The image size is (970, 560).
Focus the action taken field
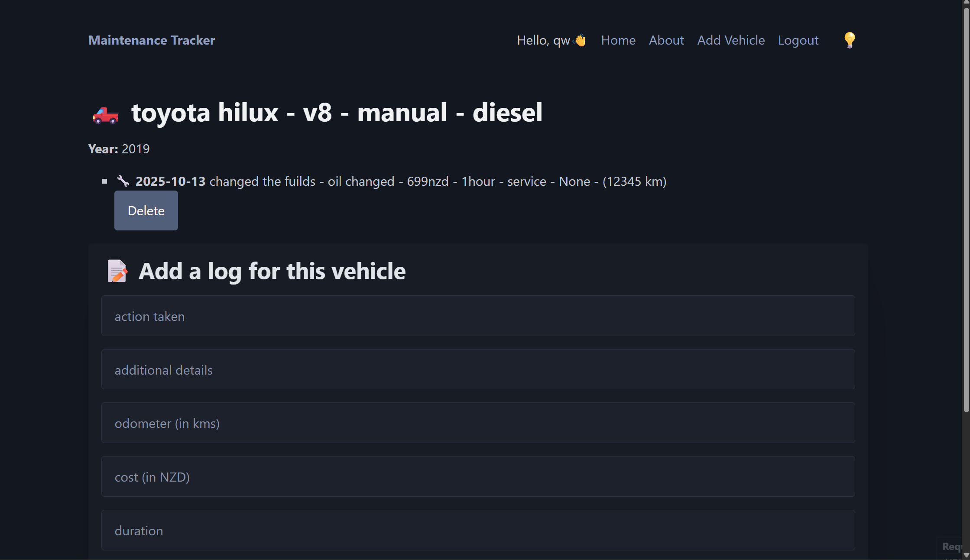pyautogui.click(x=478, y=316)
